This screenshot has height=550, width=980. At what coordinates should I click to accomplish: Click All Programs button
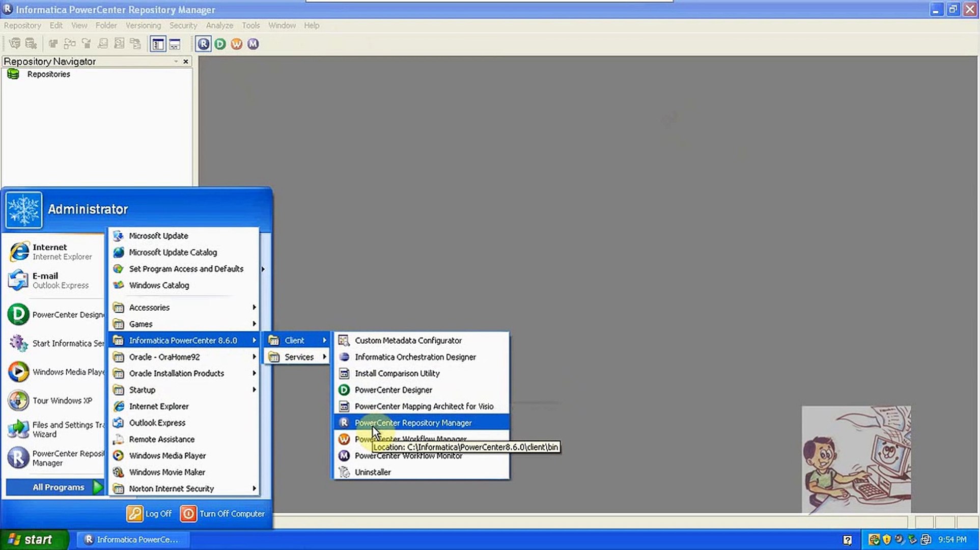[54, 487]
